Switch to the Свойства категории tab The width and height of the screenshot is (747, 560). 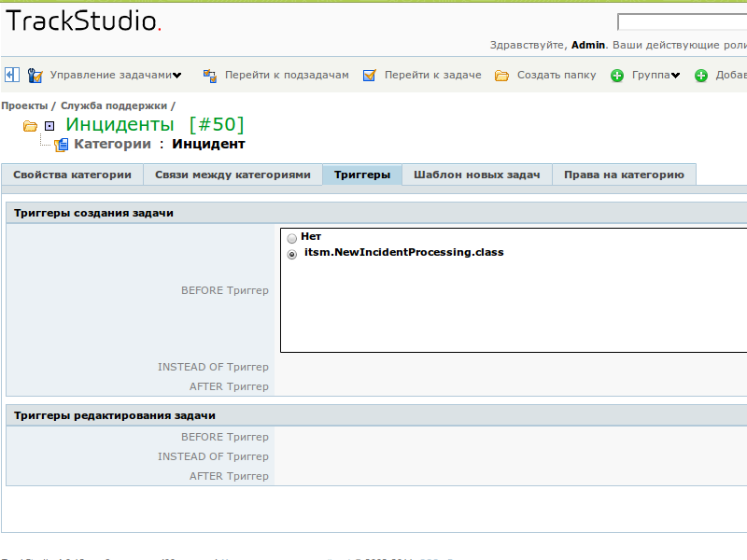(x=72, y=175)
